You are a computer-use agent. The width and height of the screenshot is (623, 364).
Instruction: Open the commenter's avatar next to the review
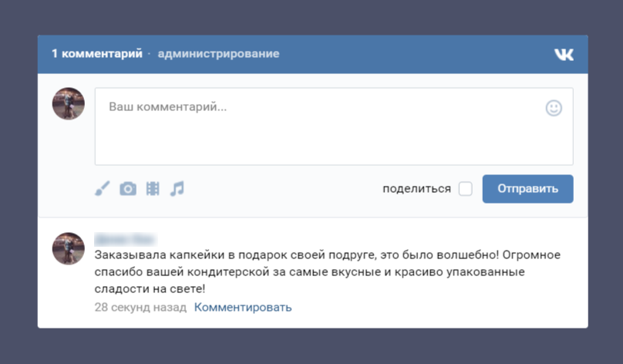pyautogui.click(x=68, y=248)
